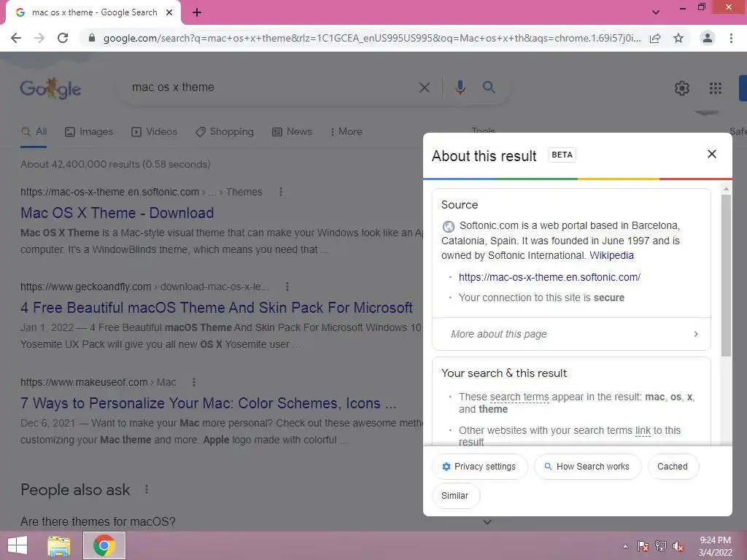Open File Explorer from the taskbar
The image size is (747, 560).
click(58, 546)
